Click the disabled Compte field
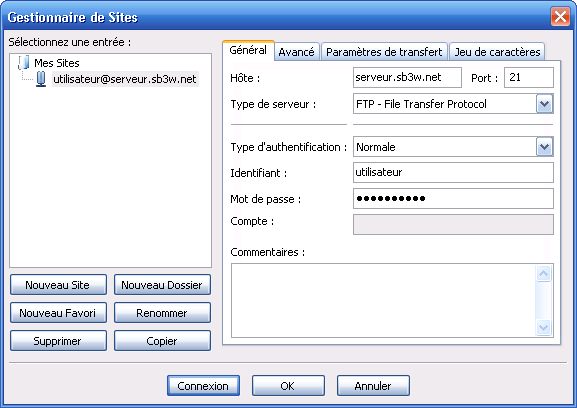The height and width of the screenshot is (408, 577). click(453, 224)
